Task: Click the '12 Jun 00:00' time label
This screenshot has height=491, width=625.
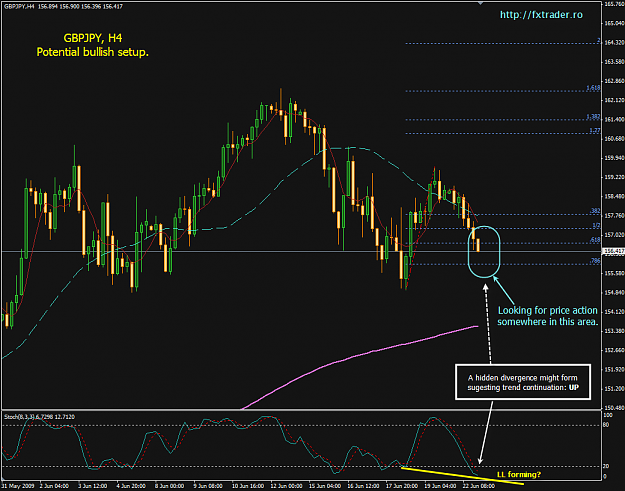Action: [285, 486]
